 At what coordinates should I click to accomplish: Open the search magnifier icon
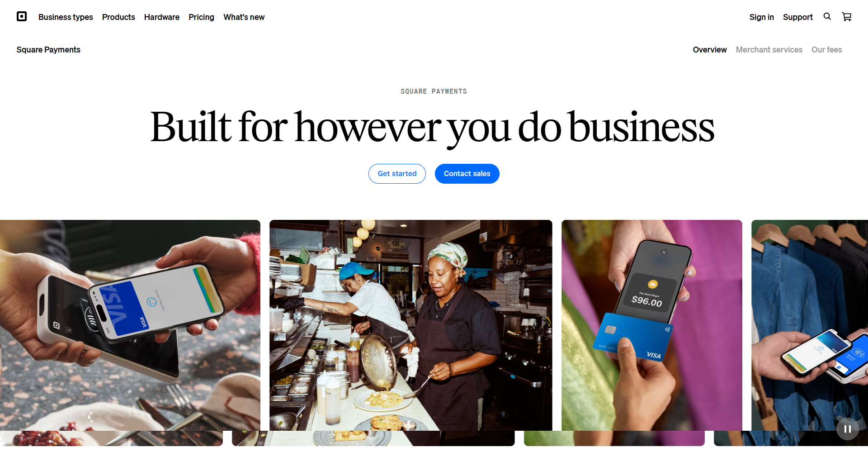(827, 17)
